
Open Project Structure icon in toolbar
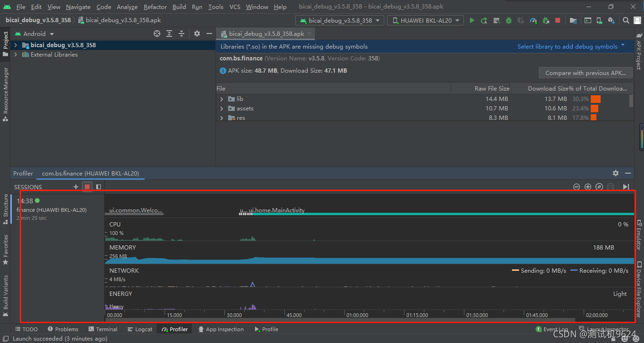[573, 20]
